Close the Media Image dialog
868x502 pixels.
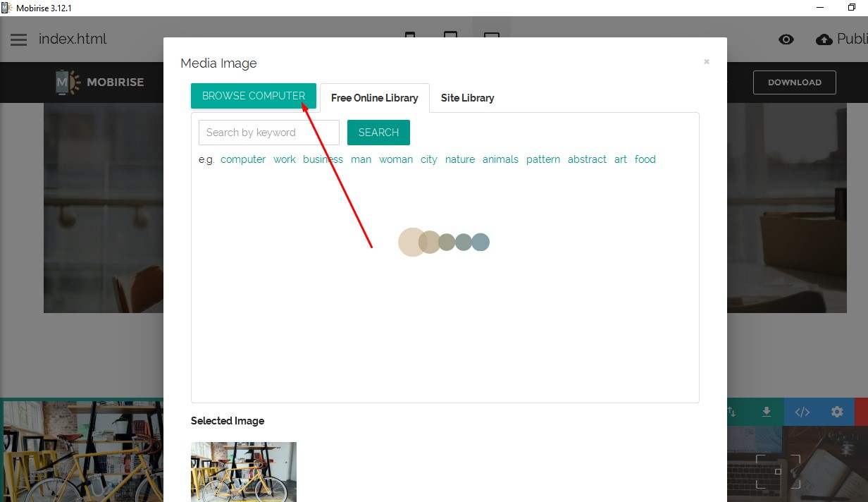[706, 62]
